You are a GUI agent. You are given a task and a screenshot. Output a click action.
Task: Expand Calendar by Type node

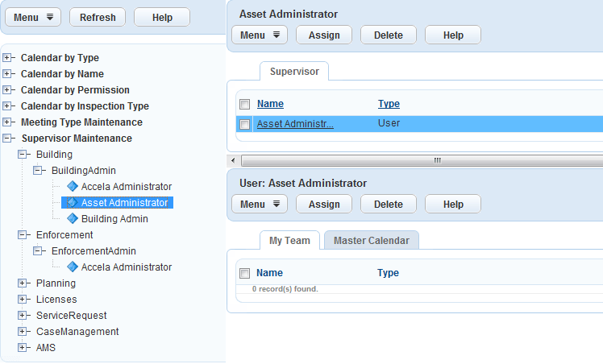coord(8,58)
